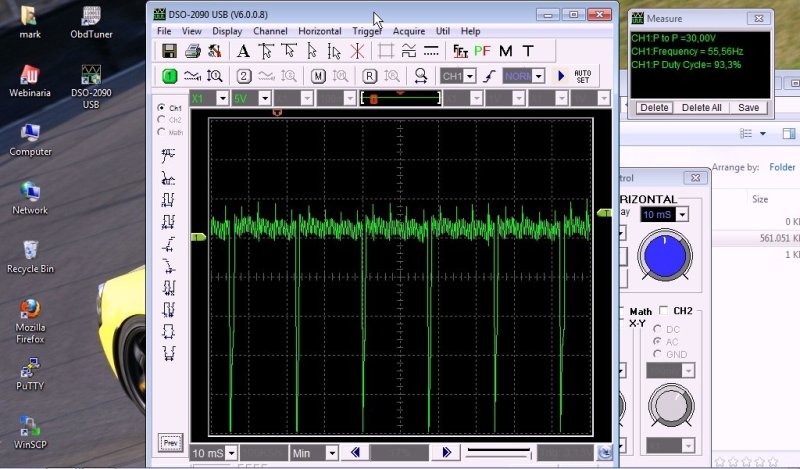Open the Recycle Bin desktop icon
Viewport: 800px width, 469px height.
point(30,257)
